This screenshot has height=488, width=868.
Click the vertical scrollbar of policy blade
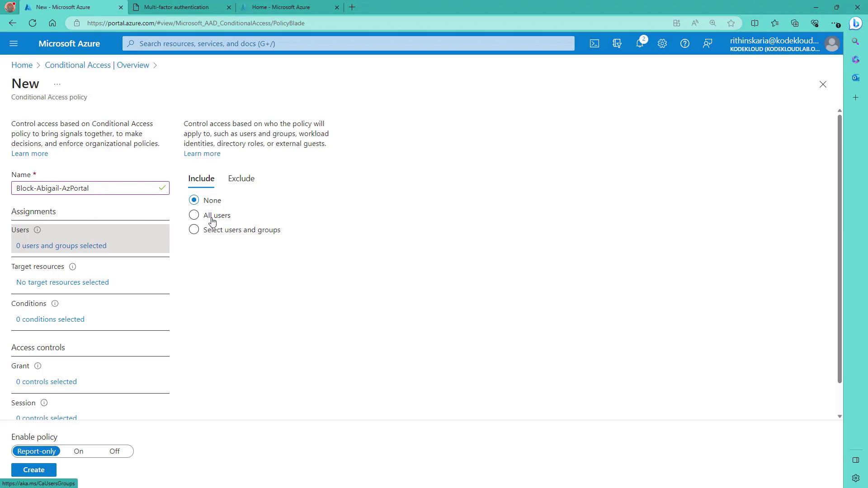[x=840, y=249]
